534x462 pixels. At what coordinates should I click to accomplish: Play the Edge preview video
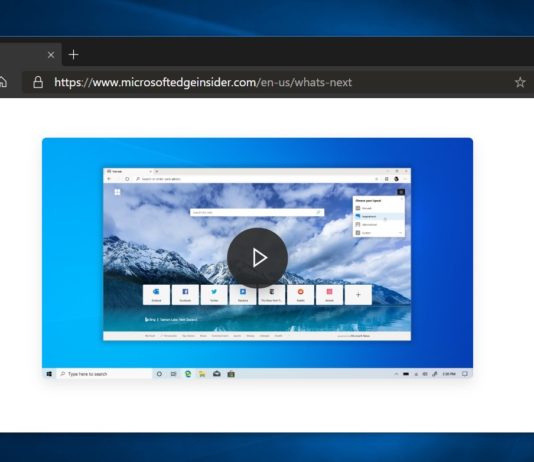[257, 258]
